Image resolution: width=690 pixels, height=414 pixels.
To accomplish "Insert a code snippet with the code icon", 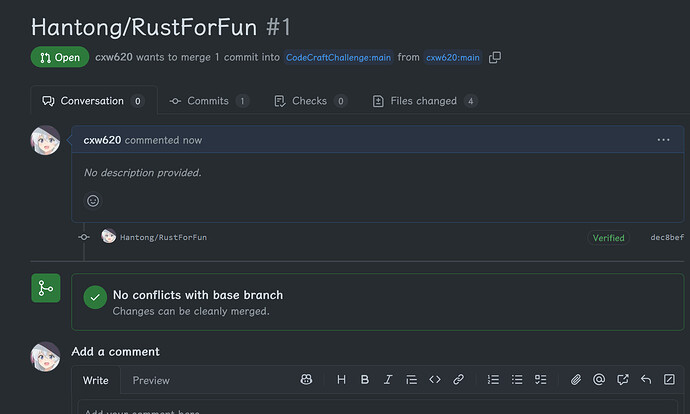I will pos(435,380).
